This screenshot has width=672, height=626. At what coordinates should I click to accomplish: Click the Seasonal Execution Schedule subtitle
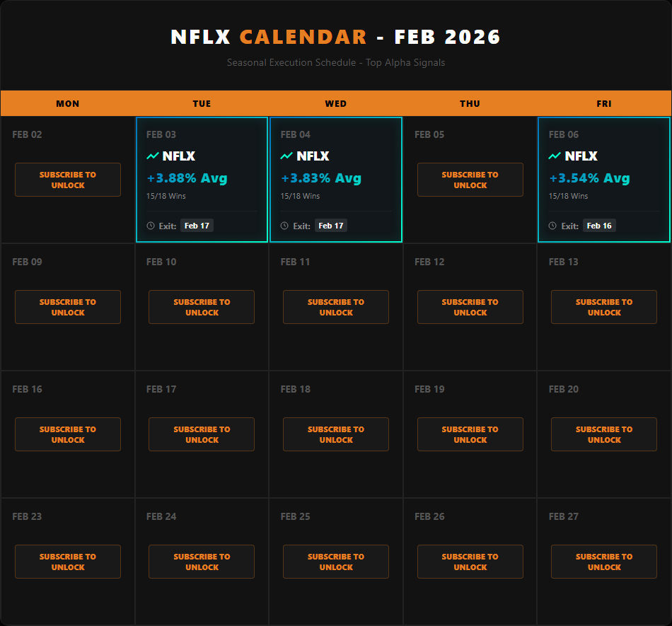click(x=335, y=62)
